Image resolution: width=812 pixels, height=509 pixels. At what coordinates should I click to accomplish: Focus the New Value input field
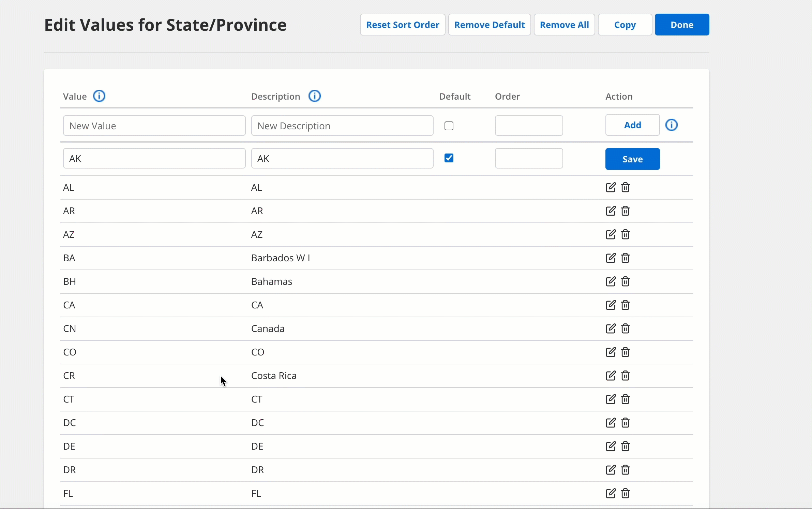(154, 126)
